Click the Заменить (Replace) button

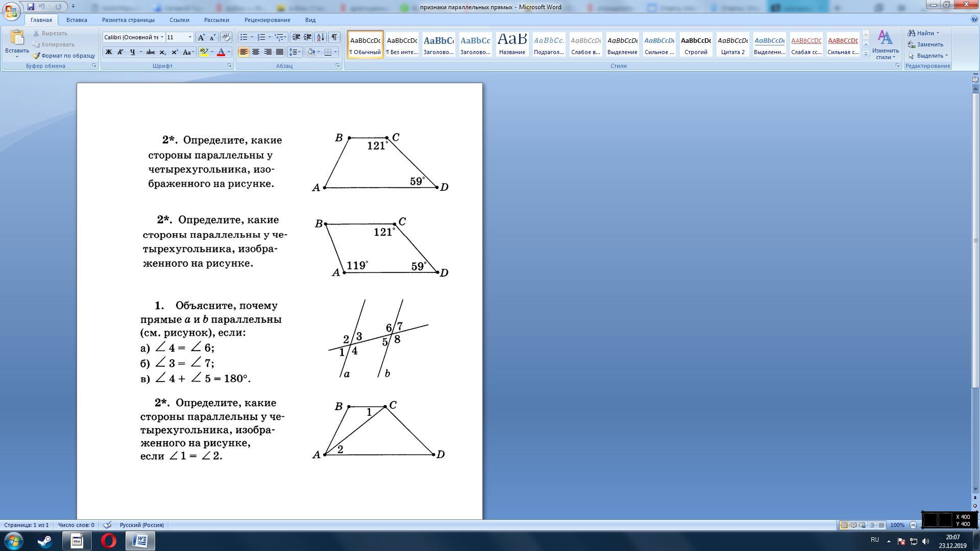[926, 44]
